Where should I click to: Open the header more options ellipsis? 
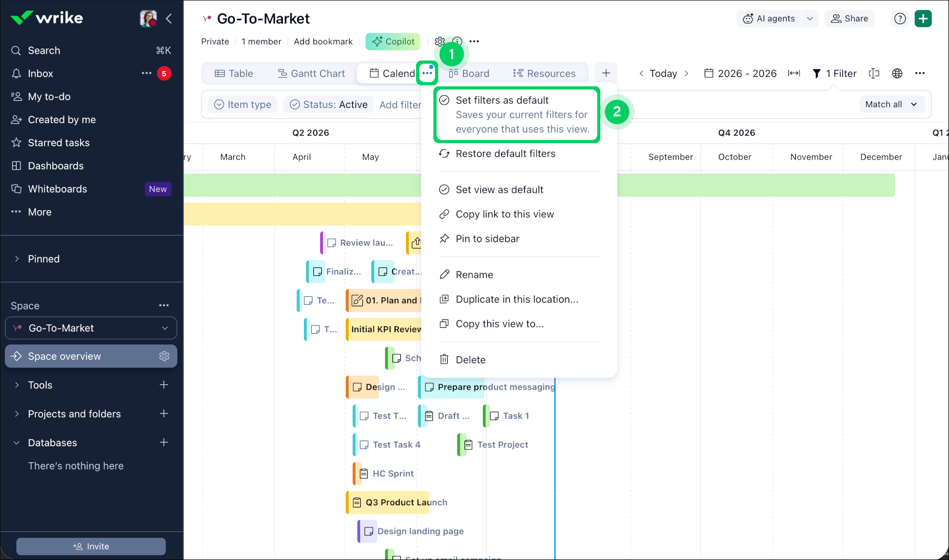click(x=474, y=42)
